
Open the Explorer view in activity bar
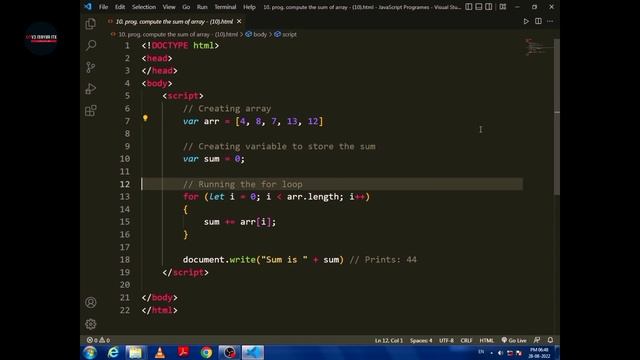[x=91, y=24]
